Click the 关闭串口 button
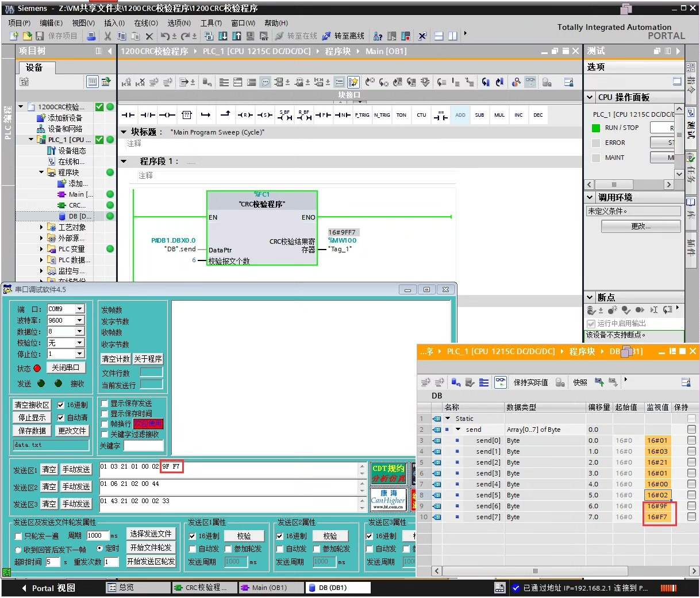The height and width of the screenshot is (598, 700). point(66,367)
